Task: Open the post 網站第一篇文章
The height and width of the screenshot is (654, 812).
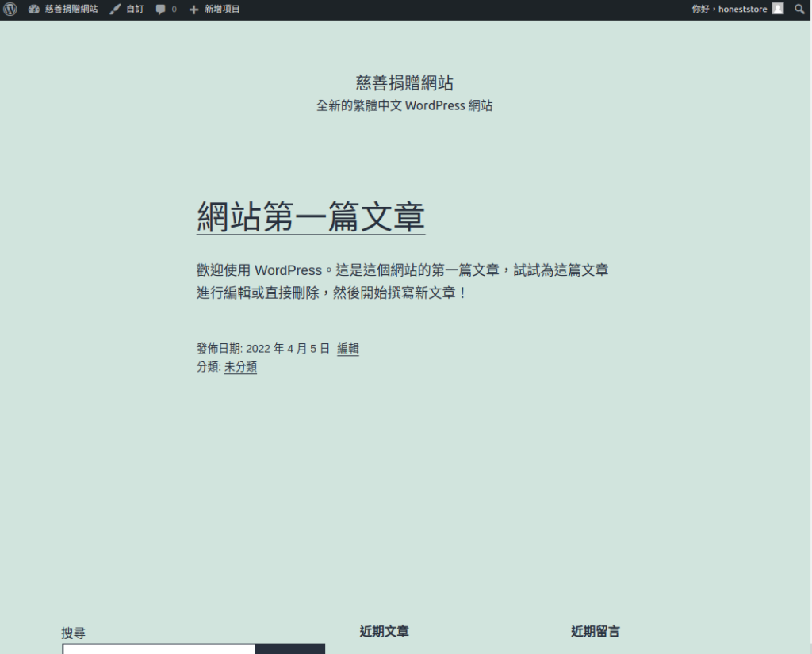Action: pos(310,216)
